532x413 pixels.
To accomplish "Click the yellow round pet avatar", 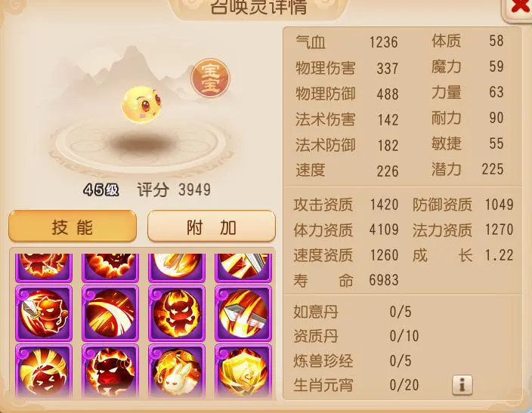I will pos(141,104).
